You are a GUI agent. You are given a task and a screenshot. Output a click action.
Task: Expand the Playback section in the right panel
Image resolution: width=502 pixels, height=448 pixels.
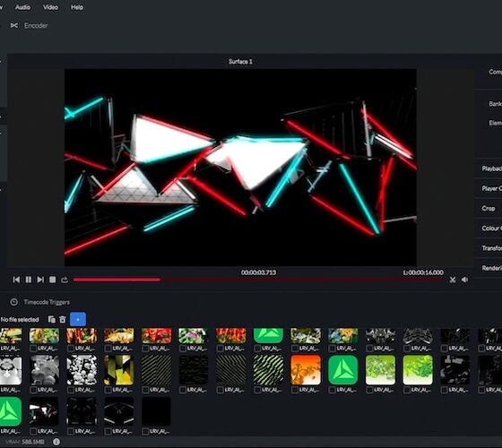coord(491,168)
